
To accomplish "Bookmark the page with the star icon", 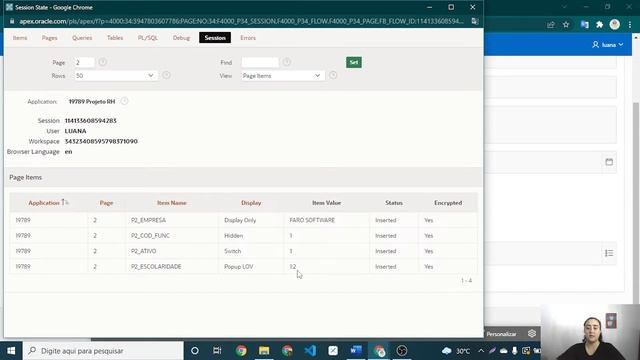I will pyautogui.click(x=566, y=25).
